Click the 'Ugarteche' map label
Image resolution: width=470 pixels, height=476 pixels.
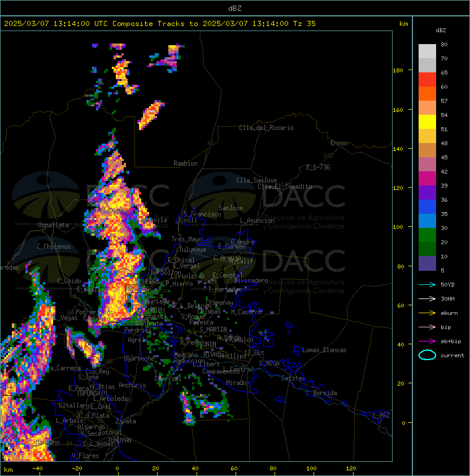tap(140, 358)
